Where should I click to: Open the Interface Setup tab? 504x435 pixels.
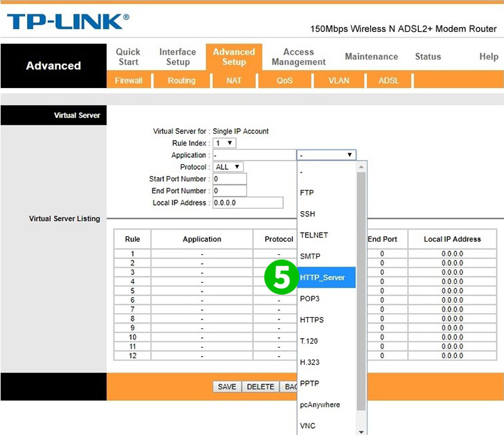tap(177, 57)
